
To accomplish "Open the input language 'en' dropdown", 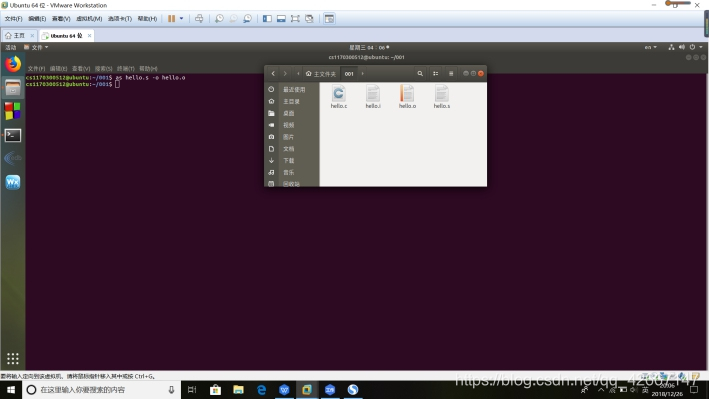I will [x=651, y=47].
